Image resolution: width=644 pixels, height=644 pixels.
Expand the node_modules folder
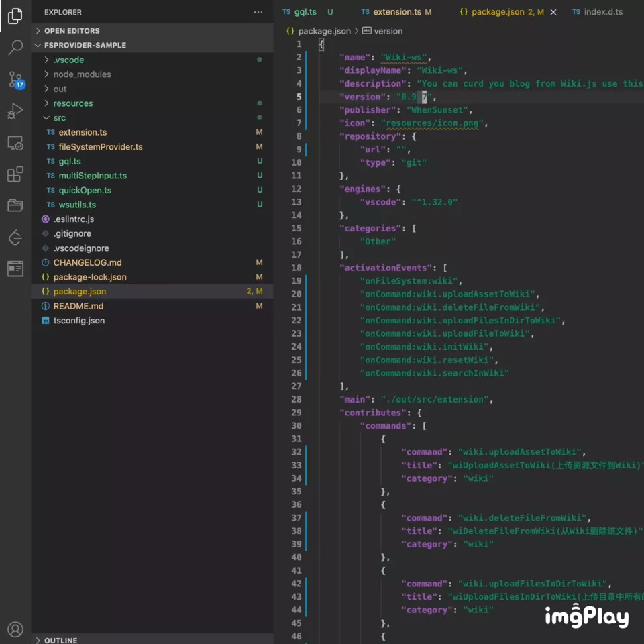tap(152, 74)
